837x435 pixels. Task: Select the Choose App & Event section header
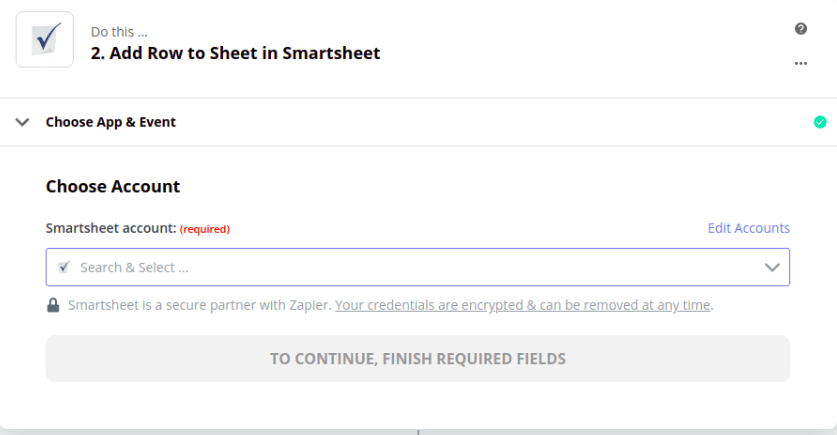(x=110, y=122)
